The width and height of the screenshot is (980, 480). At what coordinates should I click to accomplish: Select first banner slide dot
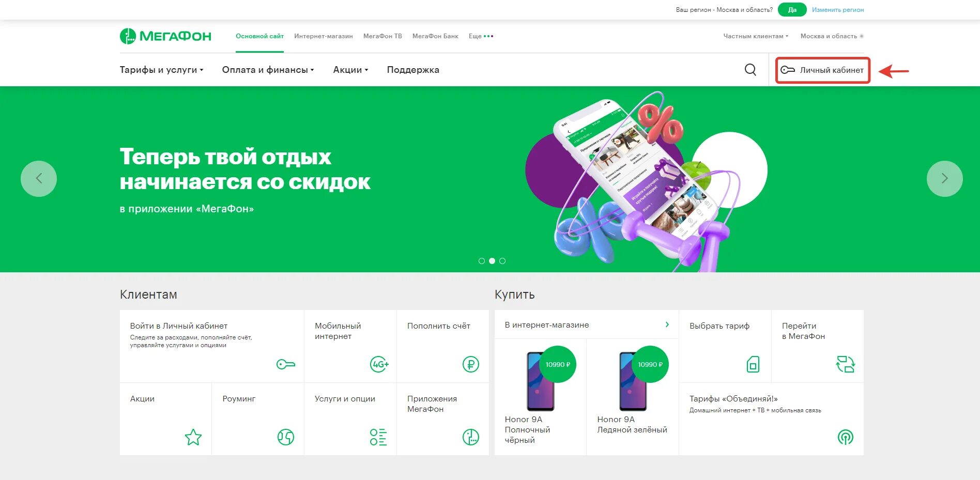(x=482, y=261)
